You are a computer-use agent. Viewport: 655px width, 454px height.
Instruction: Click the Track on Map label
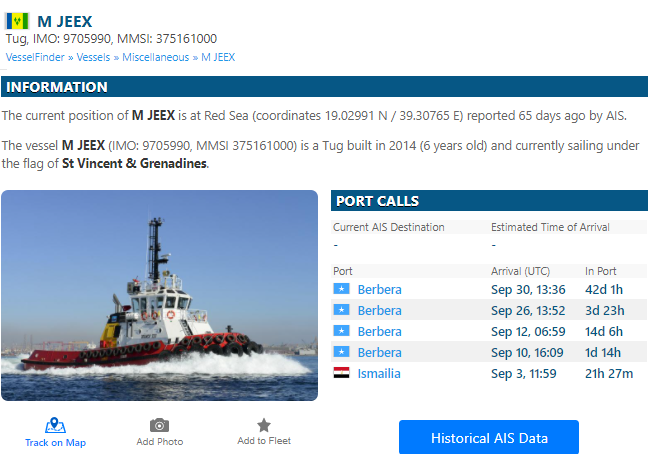[55, 442]
